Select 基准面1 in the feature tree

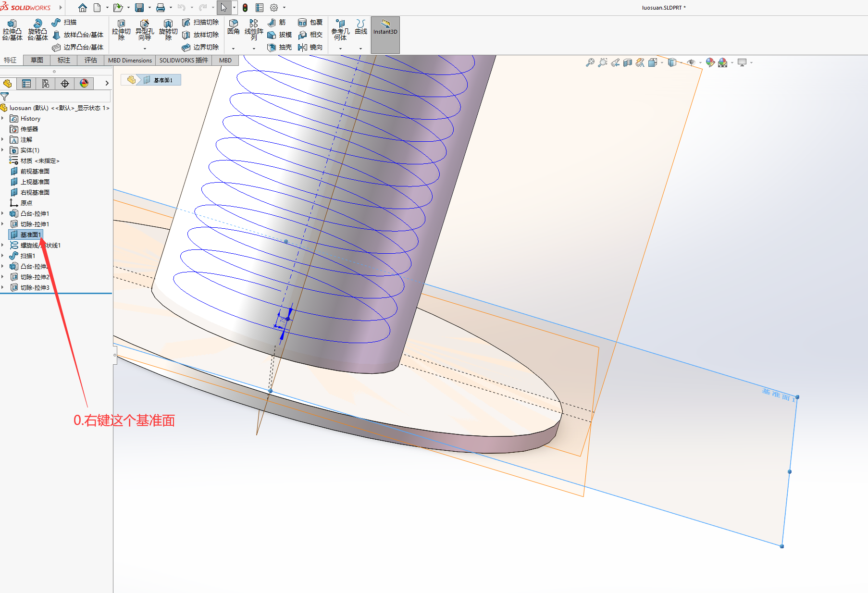(26, 235)
